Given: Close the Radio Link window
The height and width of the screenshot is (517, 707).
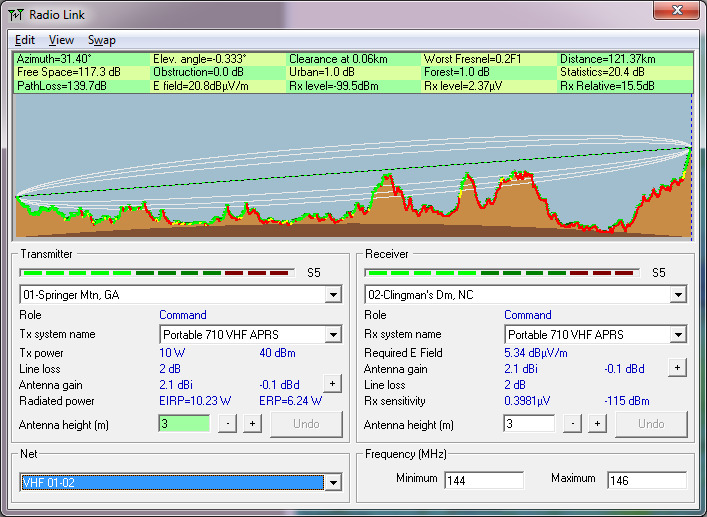Looking at the screenshot, I should point(676,10).
